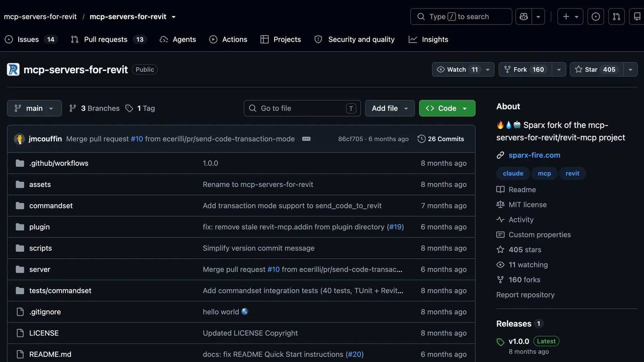644x362 pixels.
Task: Open the v1.0.0 release tag
Action: coord(518,341)
